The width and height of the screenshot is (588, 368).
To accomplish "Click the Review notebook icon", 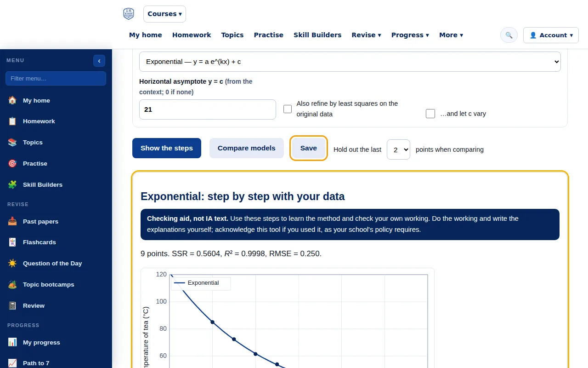I will [x=12, y=305].
